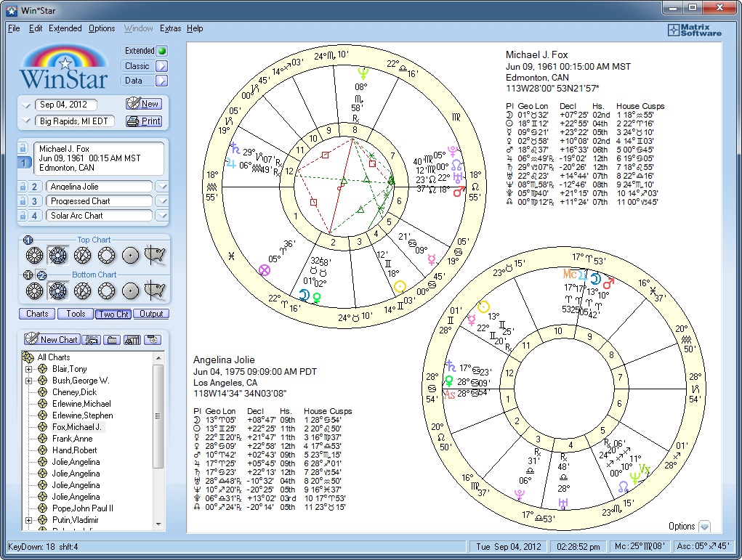The height and width of the screenshot is (560, 742).
Task: Click scroll-down arrow of chart list
Action: [158, 524]
